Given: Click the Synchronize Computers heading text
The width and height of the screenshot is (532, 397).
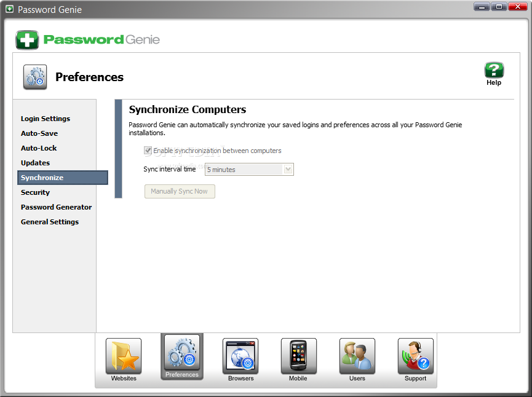Looking at the screenshot, I should [188, 109].
